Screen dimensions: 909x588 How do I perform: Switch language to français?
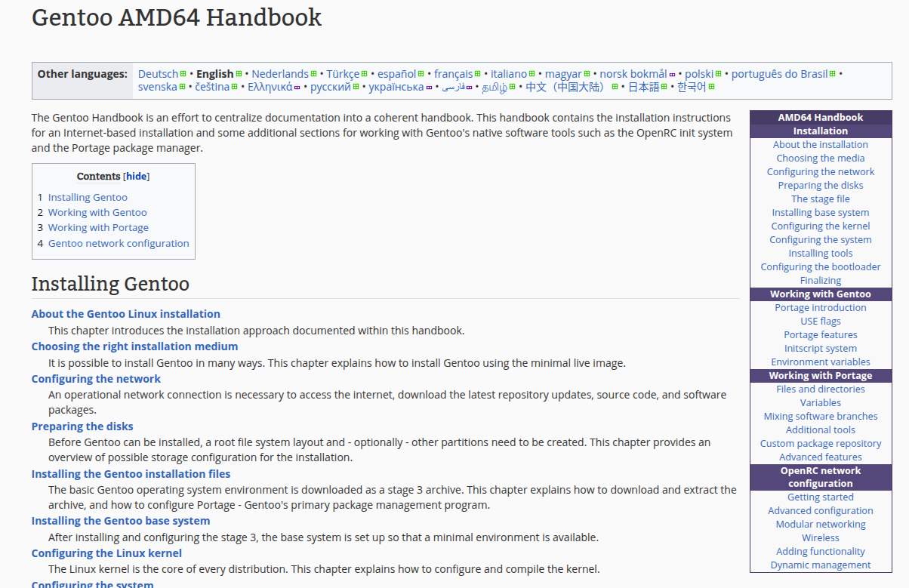pyautogui.click(x=454, y=74)
